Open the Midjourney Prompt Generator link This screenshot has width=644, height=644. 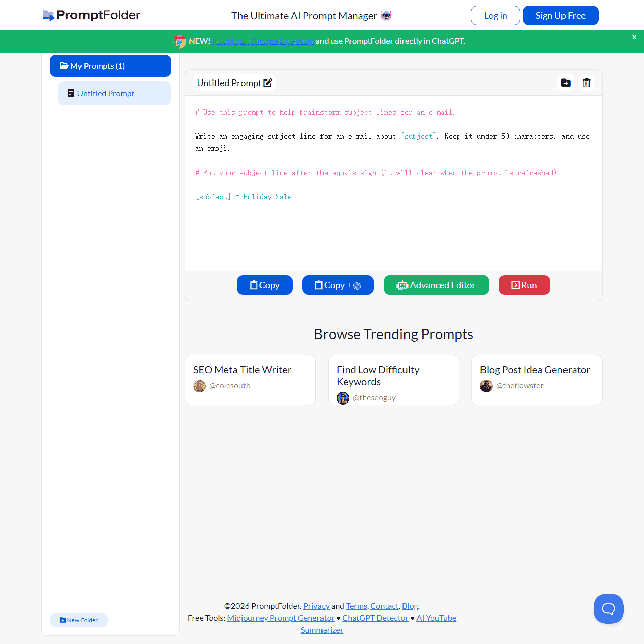point(281,618)
